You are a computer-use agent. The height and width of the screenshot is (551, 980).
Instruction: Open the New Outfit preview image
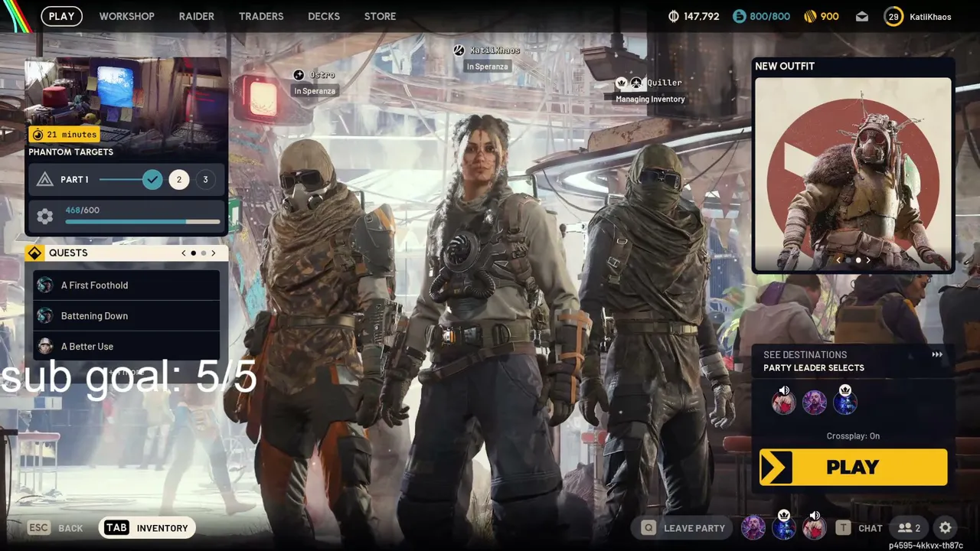click(x=853, y=174)
